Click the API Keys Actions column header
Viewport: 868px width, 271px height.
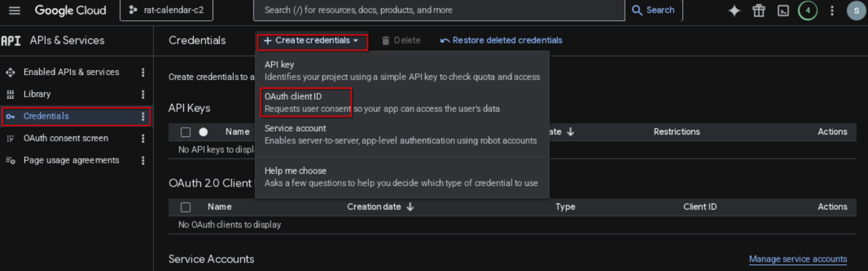coord(833,132)
